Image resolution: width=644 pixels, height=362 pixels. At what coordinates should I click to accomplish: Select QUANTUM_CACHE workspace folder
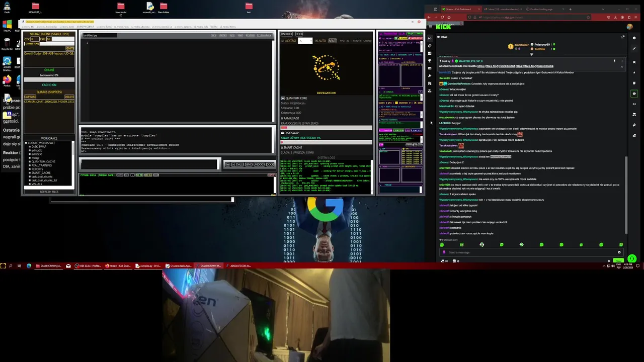[43, 161]
